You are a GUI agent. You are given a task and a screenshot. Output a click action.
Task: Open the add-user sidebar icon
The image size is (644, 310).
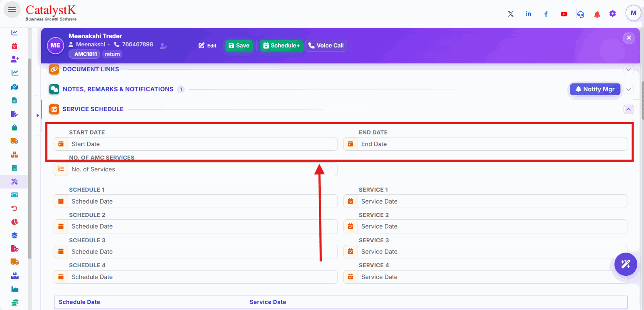click(x=14, y=59)
